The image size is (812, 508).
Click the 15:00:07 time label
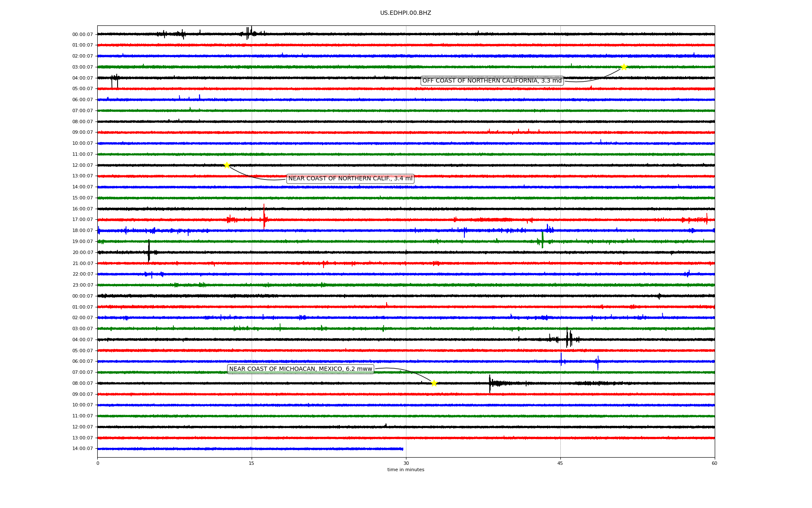82,198
